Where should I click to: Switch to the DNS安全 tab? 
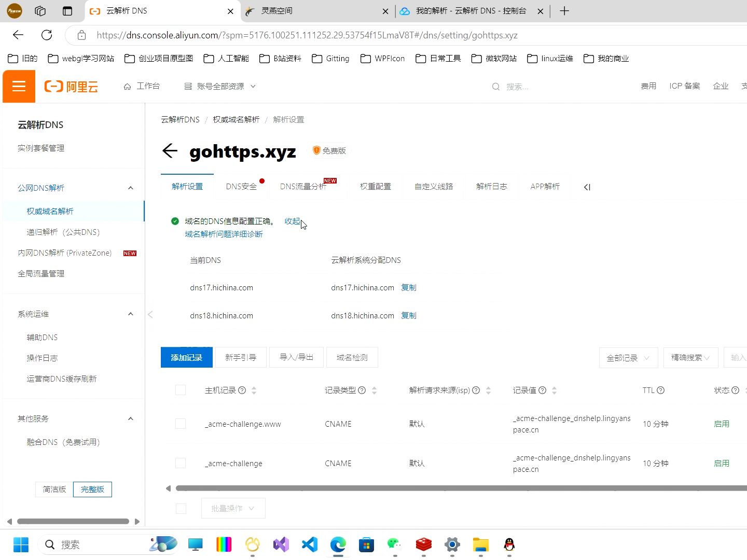[241, 186]
